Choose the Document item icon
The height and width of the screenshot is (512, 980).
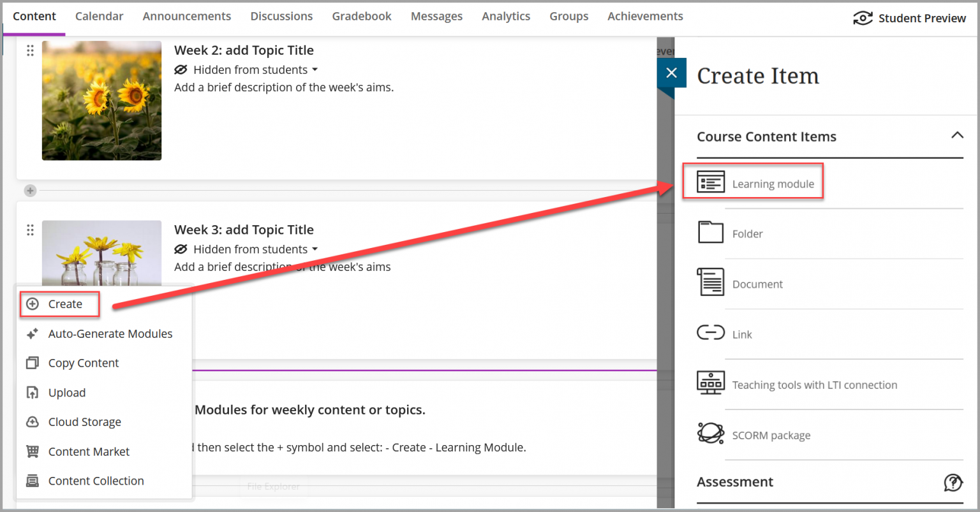pyautogui.click(x=710, y=282)
